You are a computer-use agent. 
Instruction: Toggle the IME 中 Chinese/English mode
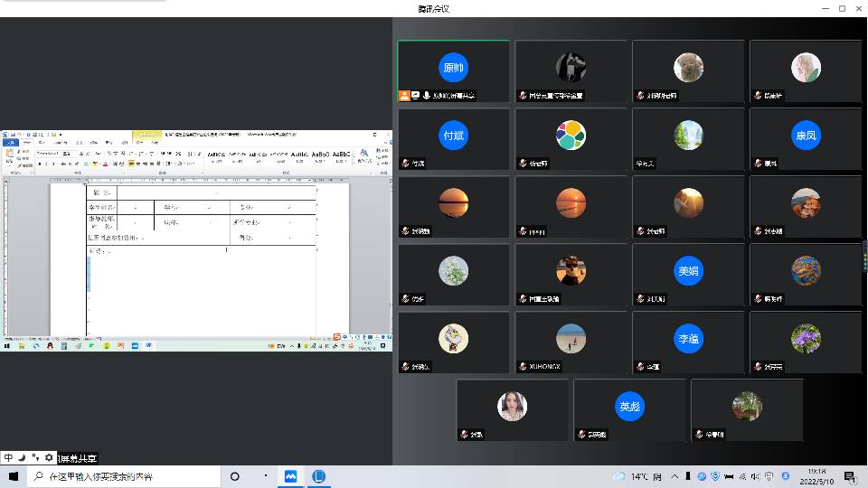point(7,458)
